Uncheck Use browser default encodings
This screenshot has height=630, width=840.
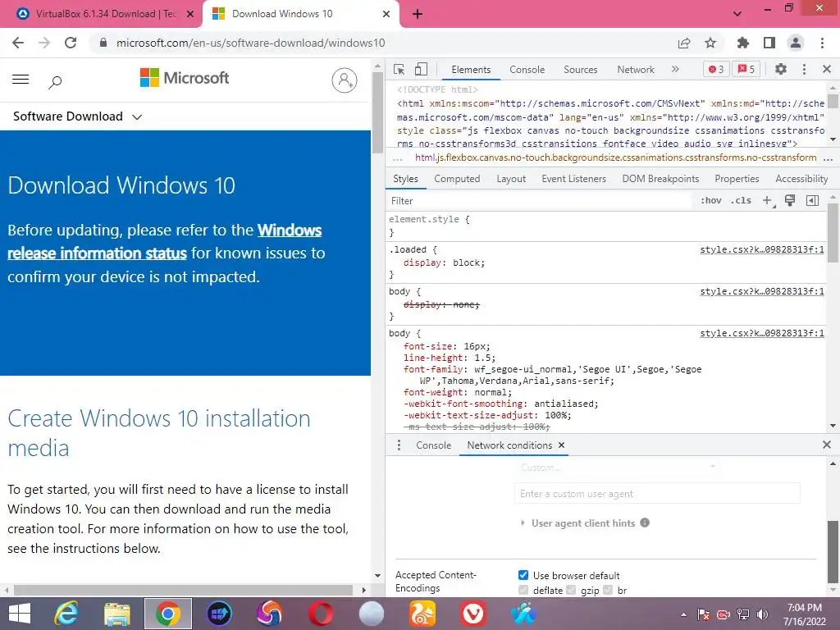pyautogui.click(x=523, y=575)
